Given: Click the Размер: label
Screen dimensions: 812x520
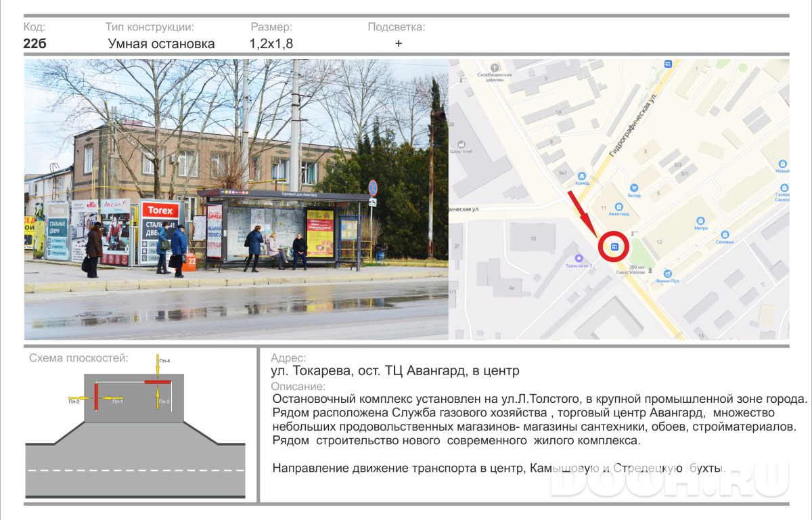Looking at the screenshot, I should [271, 27].
